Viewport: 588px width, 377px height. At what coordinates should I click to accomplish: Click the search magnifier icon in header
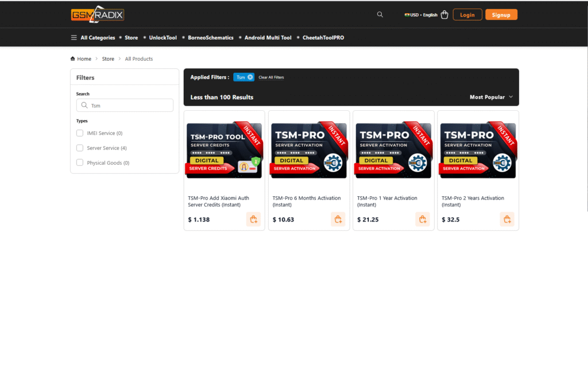click(x=380, y=15)
